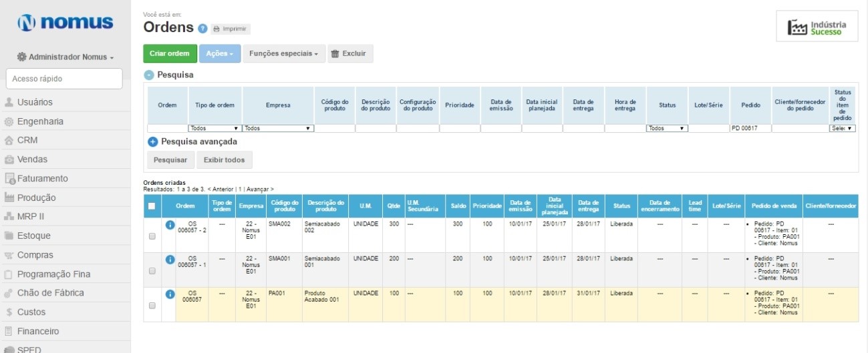Collapse the Pesquisa section with minus icon
Viewport: 868px width, 353px height.
pyautogui.click(x=150, y=75)
